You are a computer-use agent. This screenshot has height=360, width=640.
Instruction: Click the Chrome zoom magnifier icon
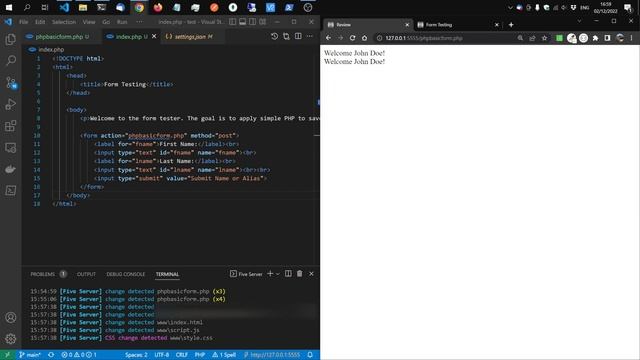520,38
